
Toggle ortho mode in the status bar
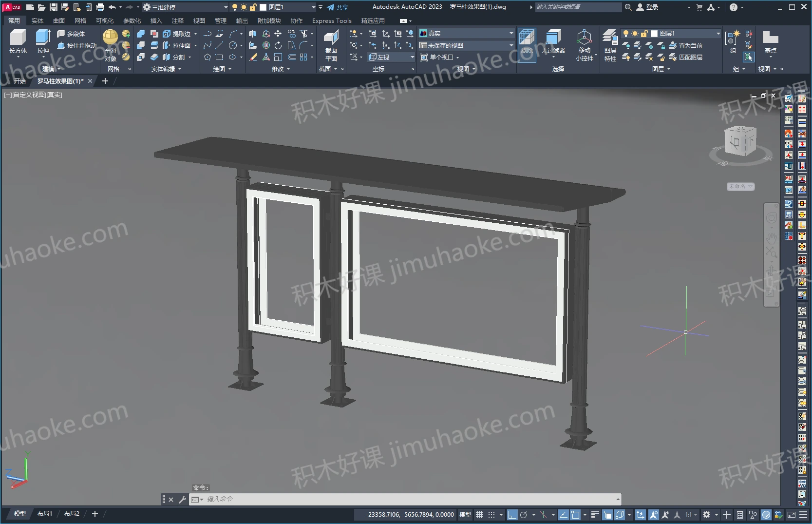[x=512, y=515]
